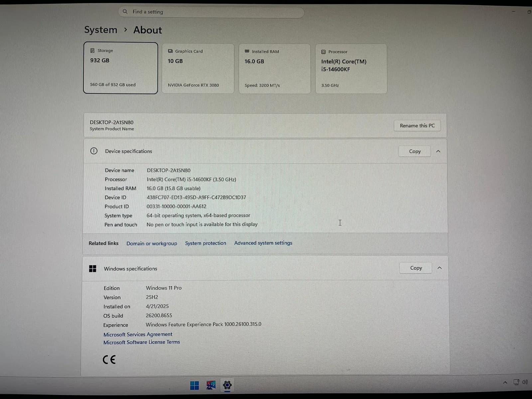Click Speed: 3200 MT/s text

click(262, 85)
